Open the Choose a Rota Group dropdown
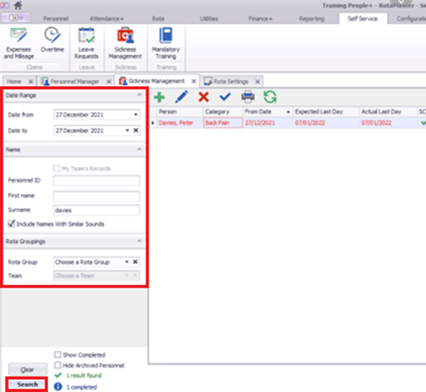426x392 pixels. [x=127, y=262]
